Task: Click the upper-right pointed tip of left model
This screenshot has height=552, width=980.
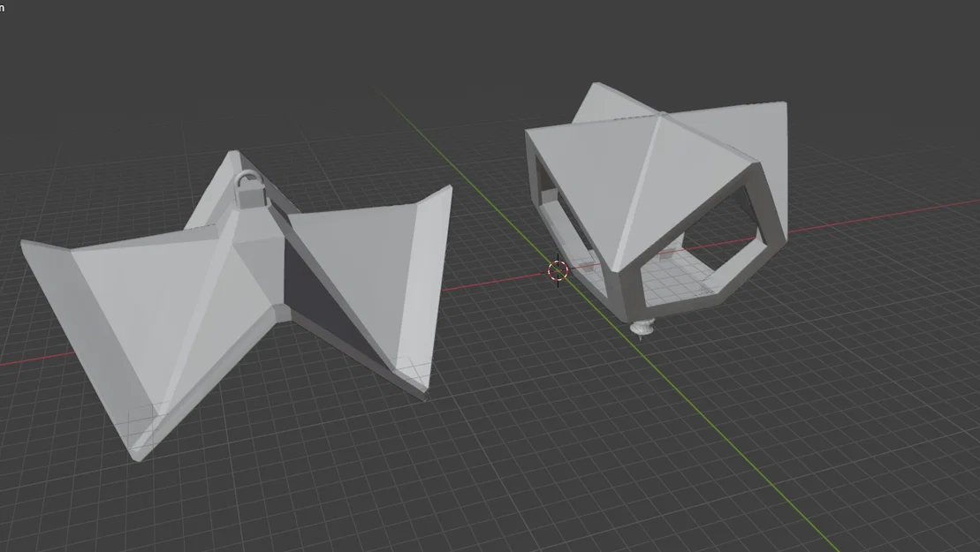Action: (447, 187)
